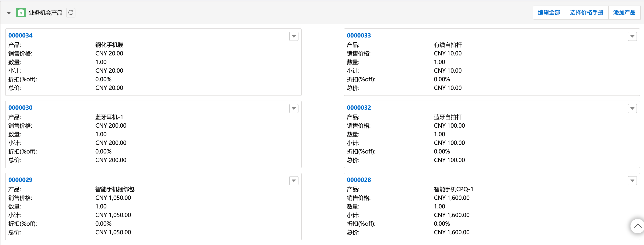Open record link 0000029
The height and width of the screenshot is (245, 644).
tap(20, 180)
